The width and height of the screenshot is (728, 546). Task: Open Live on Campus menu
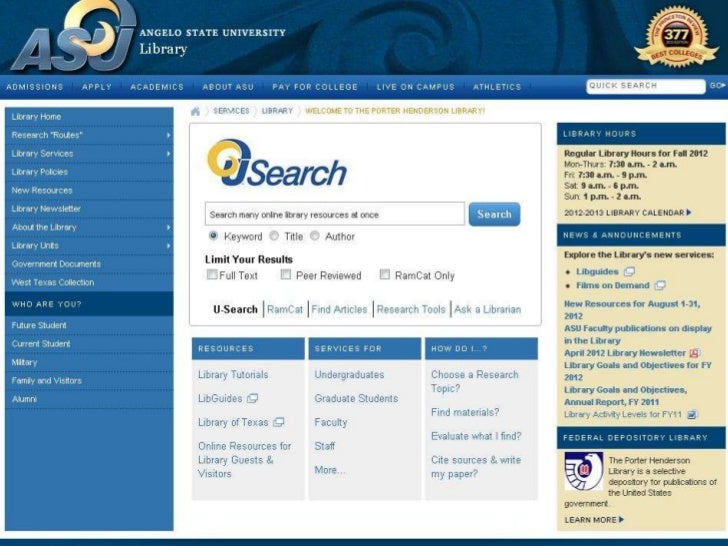pyautogui.click(x=416, y=87)
